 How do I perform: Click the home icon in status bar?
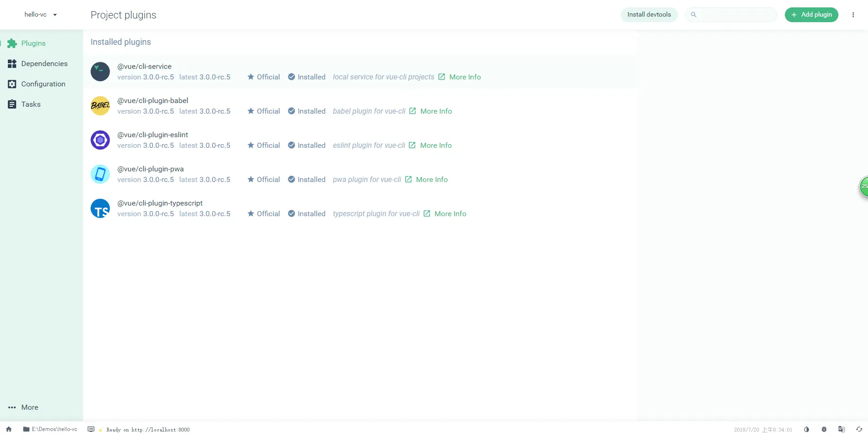click(9, 429)
